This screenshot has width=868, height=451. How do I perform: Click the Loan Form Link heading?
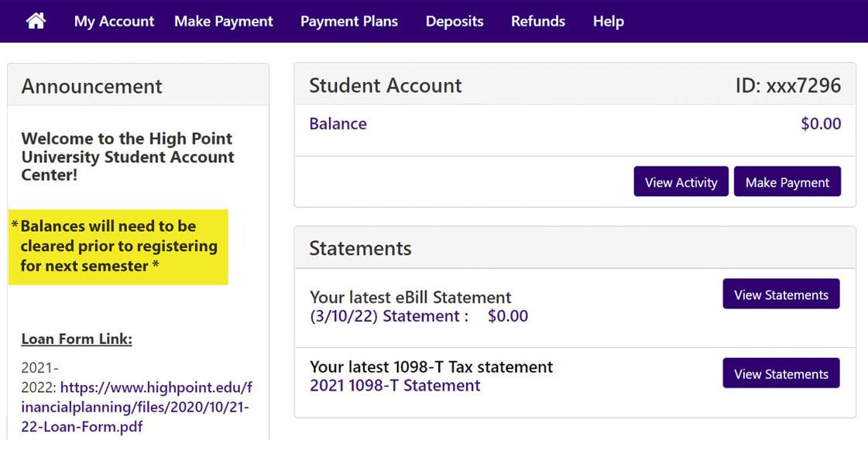click(x=77, y=339)
